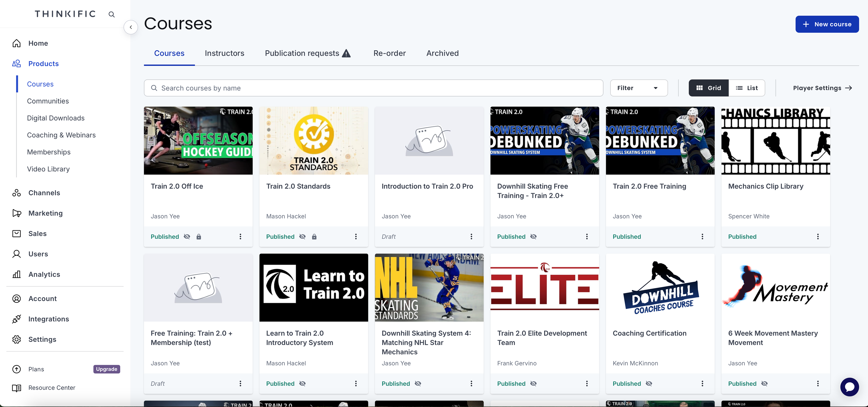The height and width of the screenshot is (407, 868).
Task: Click the NHL Skating Standards thumbnail
Action: pyautogui.click(x=429, y=288)
